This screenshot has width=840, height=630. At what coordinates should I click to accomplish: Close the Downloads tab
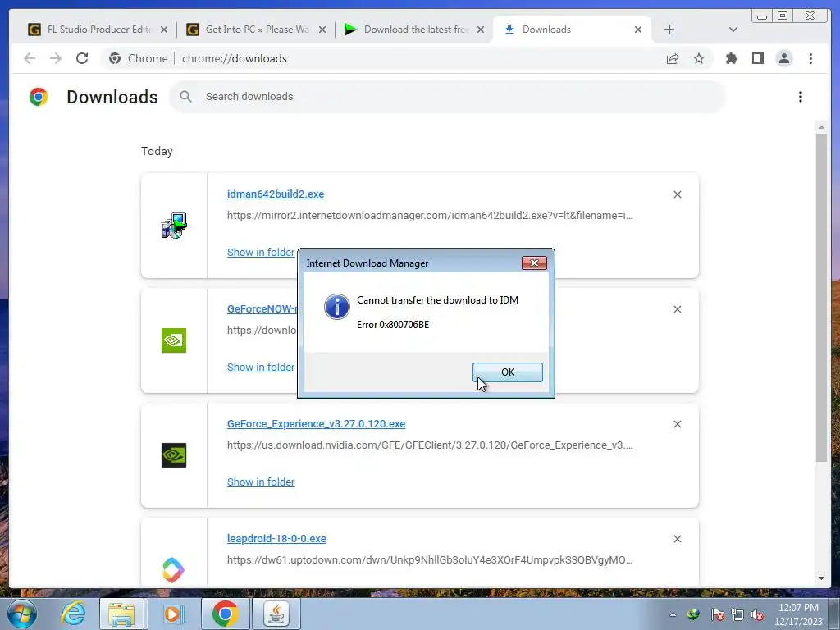coord(638,30)
